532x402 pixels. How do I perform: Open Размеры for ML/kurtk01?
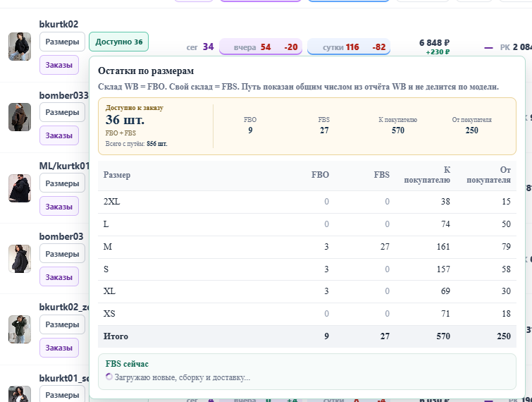(x=62, y=183)
